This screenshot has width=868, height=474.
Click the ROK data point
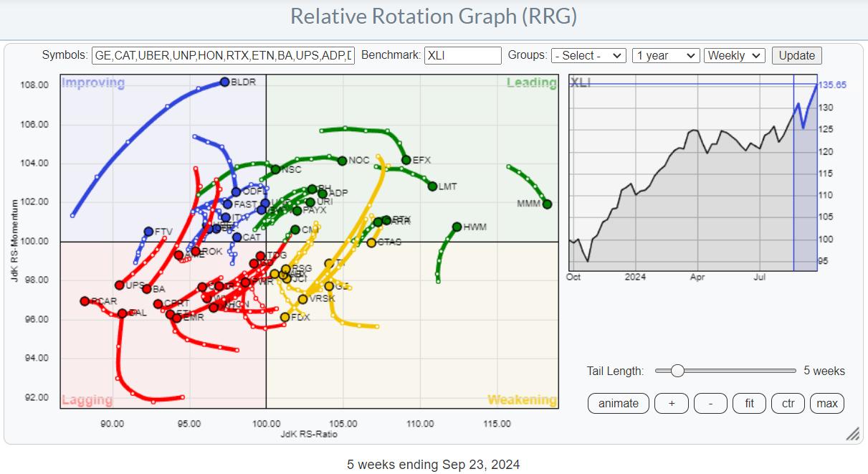click(x=196, y=252)
